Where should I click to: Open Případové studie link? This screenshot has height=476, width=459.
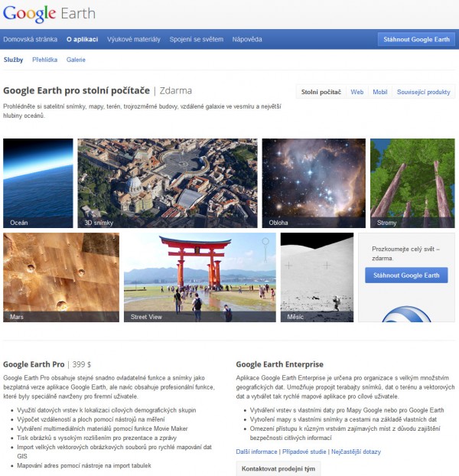304,452
